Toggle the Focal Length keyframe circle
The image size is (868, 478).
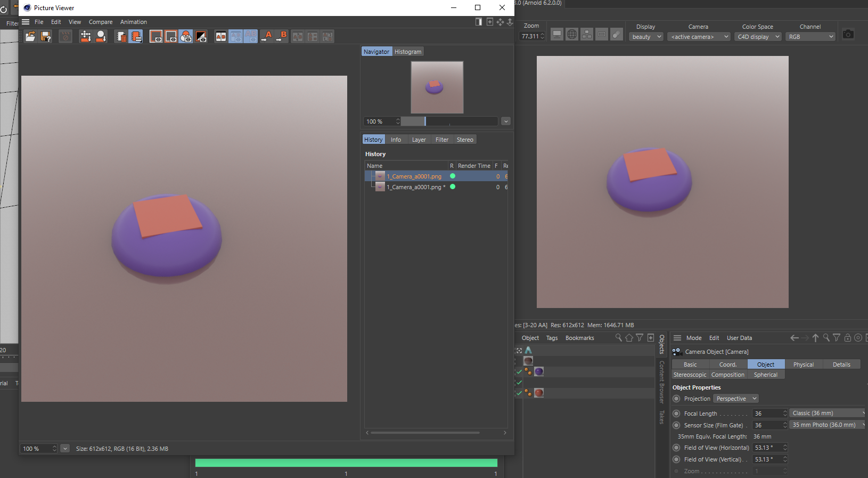click(x=676, y=414)
